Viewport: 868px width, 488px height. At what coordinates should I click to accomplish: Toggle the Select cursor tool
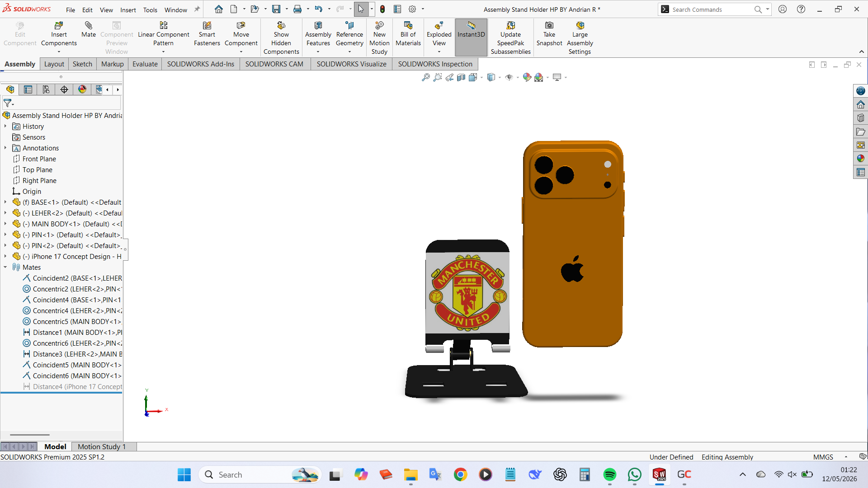pos(361,9)
